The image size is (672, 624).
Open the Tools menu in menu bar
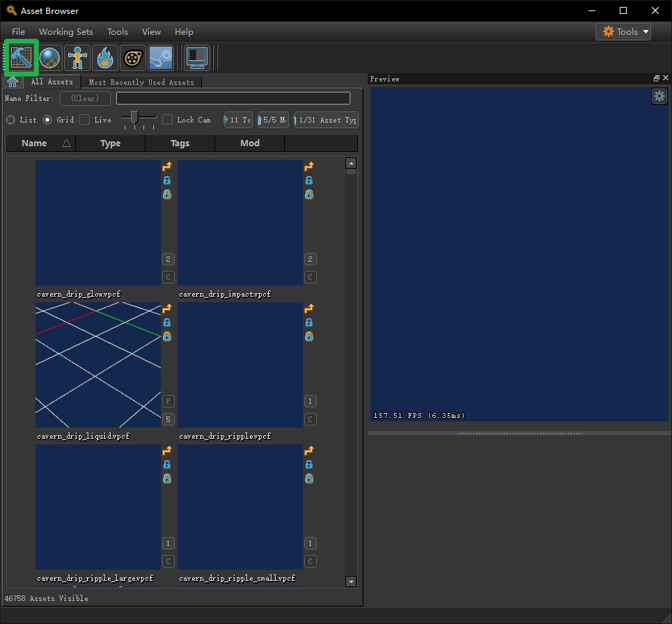point(118,32)
